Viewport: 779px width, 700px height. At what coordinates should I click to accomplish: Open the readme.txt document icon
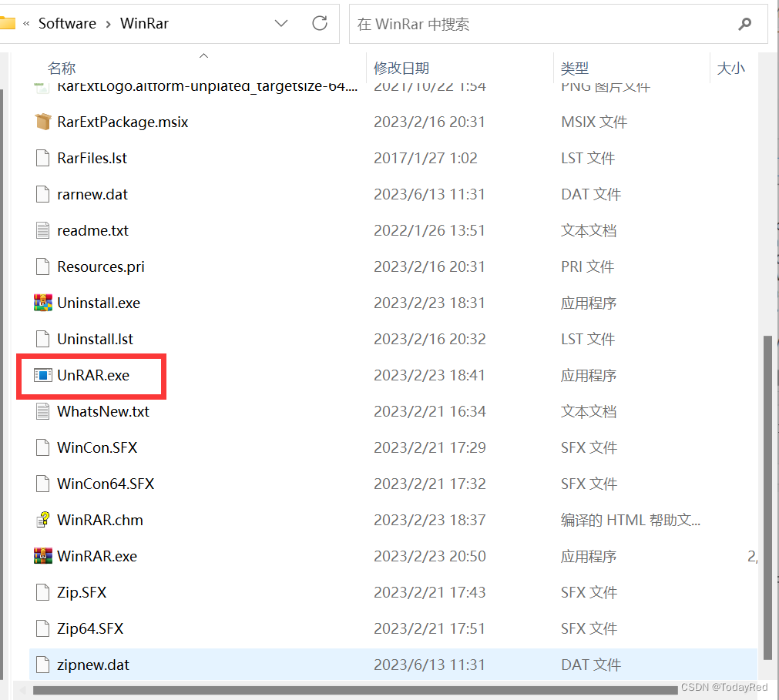tap(43, 230)
